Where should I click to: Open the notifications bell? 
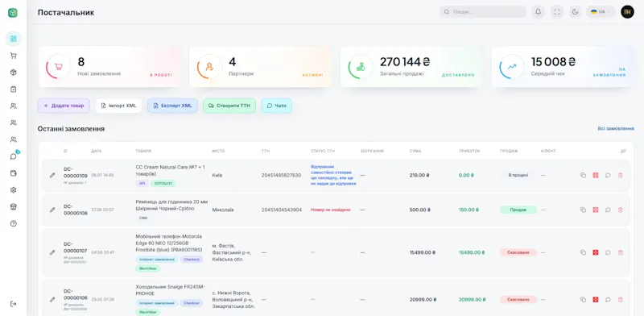[538, 12]
